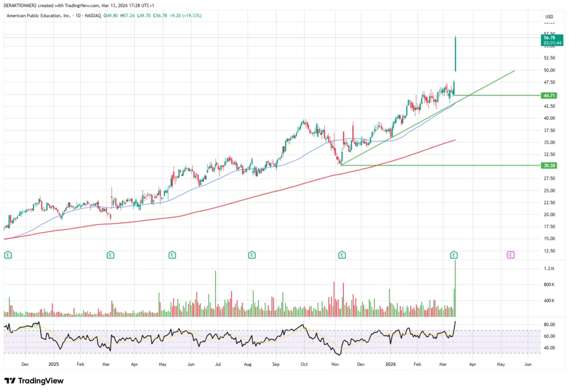Select the +19.33% change value in the legend
Image resolution: width=569 pixels, height=392 pixels.
pos(193,16)
